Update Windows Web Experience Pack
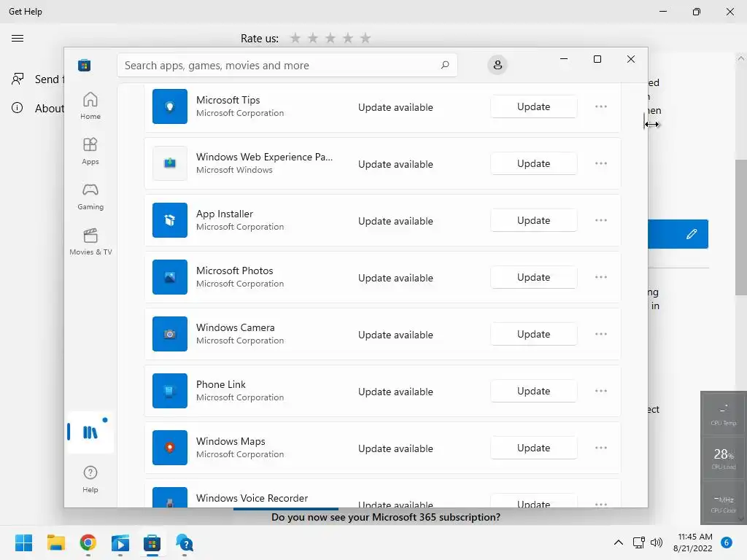The width and height of the screenshot is (747, 560). tap(533, 163)
